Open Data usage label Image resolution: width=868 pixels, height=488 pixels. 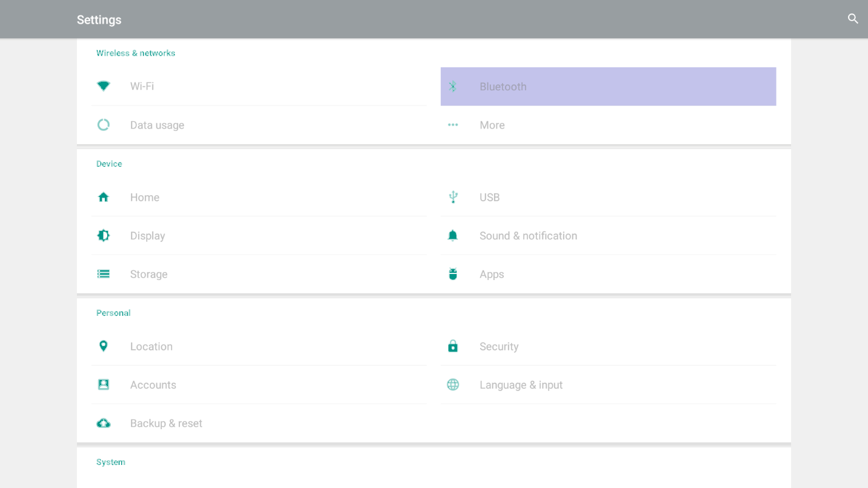point(157,125)
